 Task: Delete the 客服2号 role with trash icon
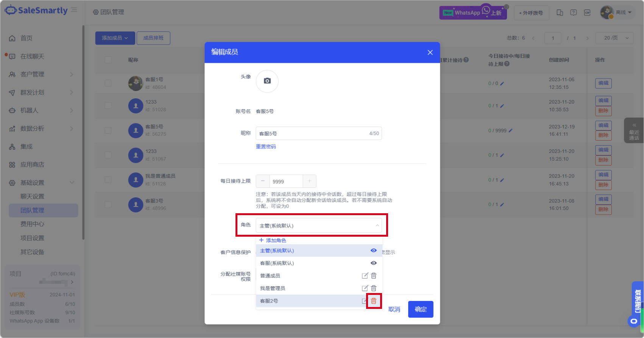pyautogui.click(x=374, y=301)
